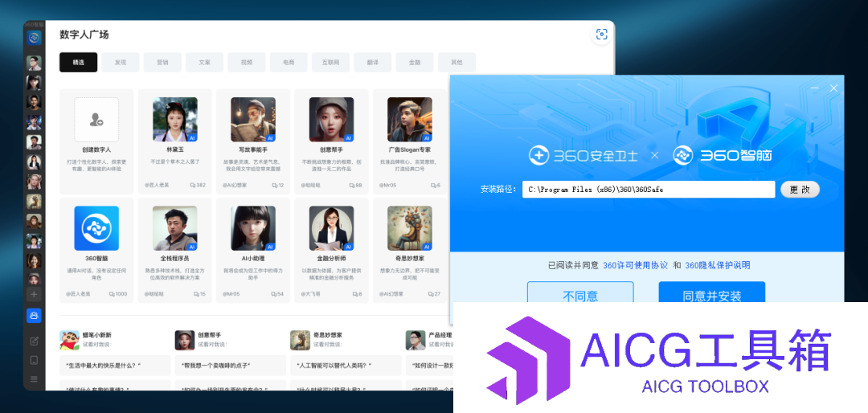Switch to the 营销 tab
The width and height of the screenshot is (868, 413).
pyautogui.click(x=162, y=63)
